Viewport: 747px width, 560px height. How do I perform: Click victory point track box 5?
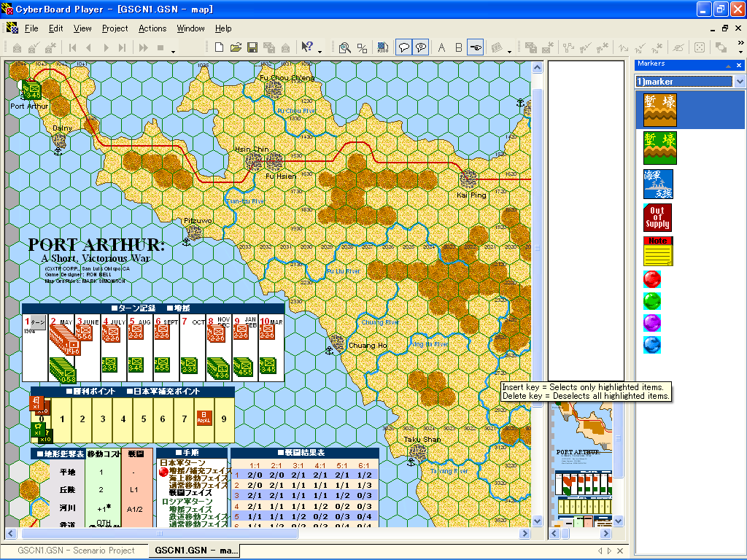pos(144,419)
